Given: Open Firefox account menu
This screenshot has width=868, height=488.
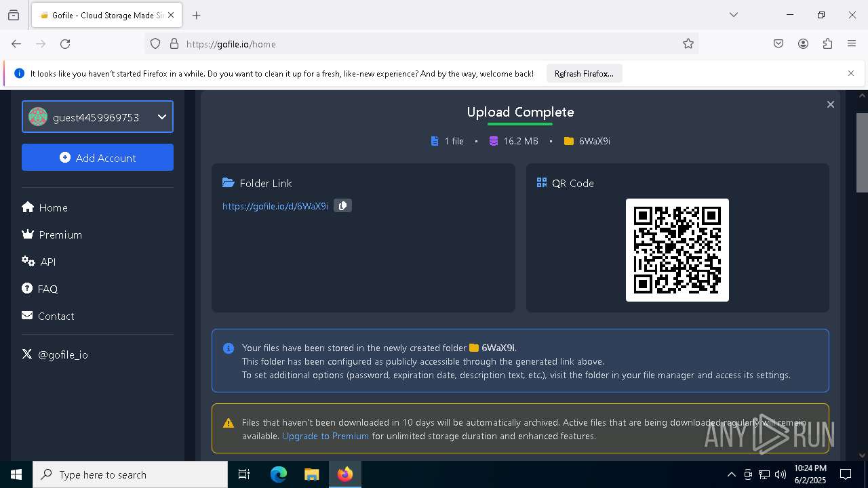Looking at the screenshot, I should [x=803, y=44].
